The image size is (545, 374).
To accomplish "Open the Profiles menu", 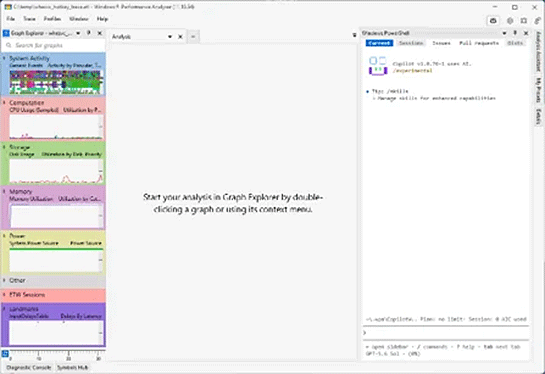I will pyautogui.click(x=52, y=19).
